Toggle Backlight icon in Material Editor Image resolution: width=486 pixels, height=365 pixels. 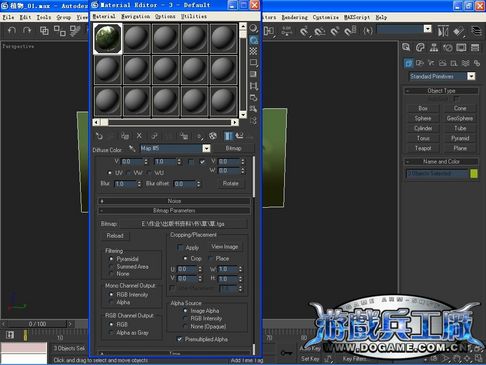click(x=254, y=40)
